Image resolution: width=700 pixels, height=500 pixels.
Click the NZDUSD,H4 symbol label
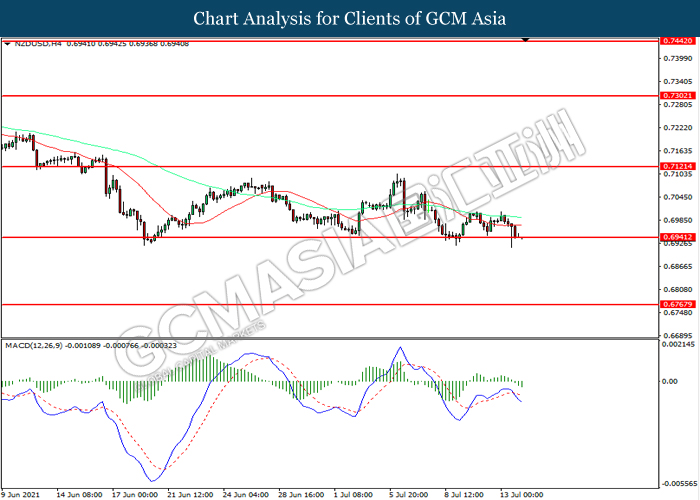pos(38,44)
